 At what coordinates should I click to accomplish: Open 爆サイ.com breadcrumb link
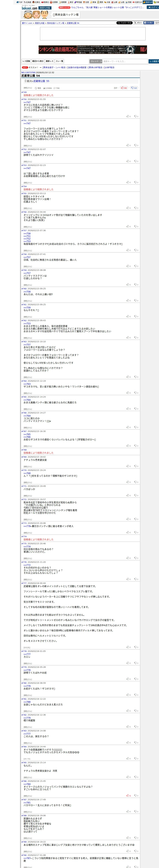tap(27, 23)
